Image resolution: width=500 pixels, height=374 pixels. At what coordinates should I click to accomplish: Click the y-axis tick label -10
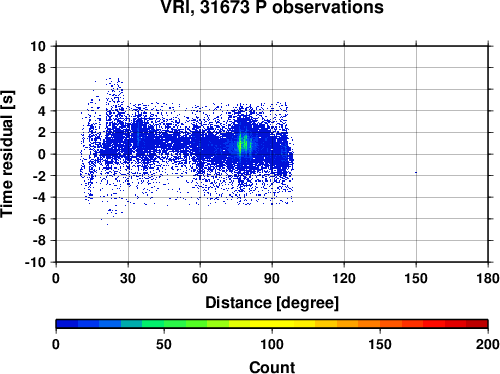35,262
